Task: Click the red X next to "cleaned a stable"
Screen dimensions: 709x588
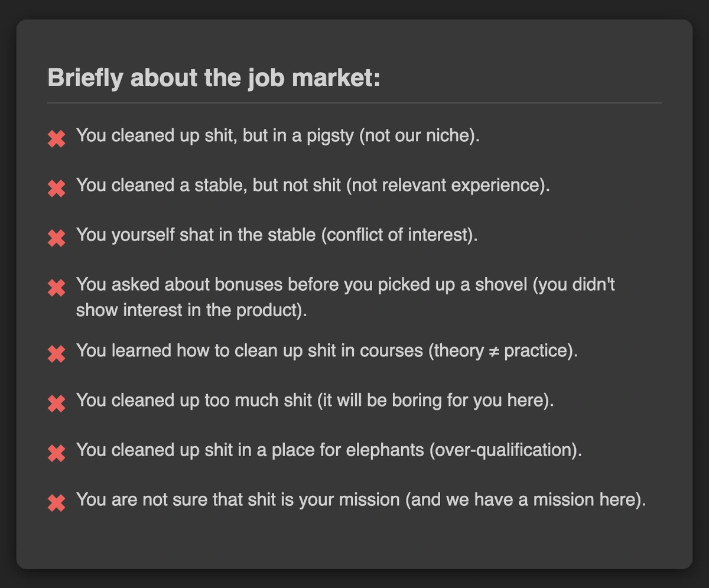Action: pyautogui.click(x=56, y=189)
